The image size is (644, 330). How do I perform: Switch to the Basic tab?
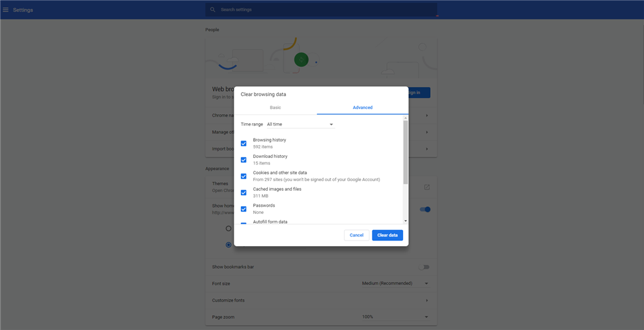(275, 108)
